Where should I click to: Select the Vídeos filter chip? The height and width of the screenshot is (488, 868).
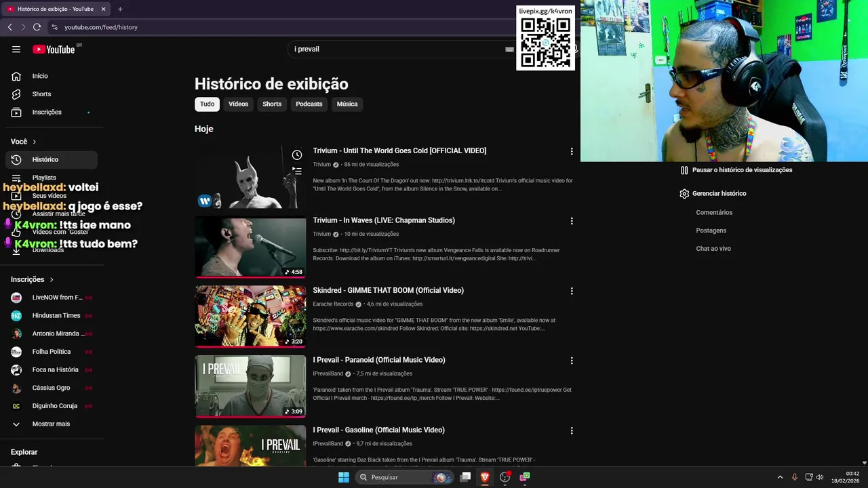[239, 104]
